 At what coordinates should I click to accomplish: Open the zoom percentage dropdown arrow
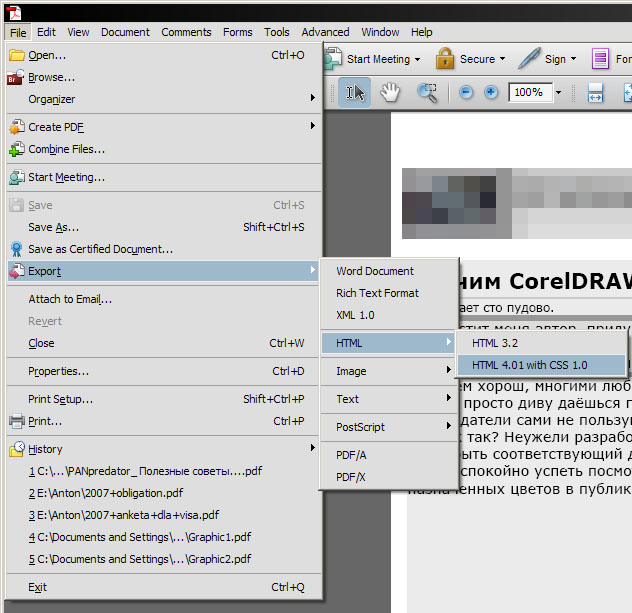point(558,92)
